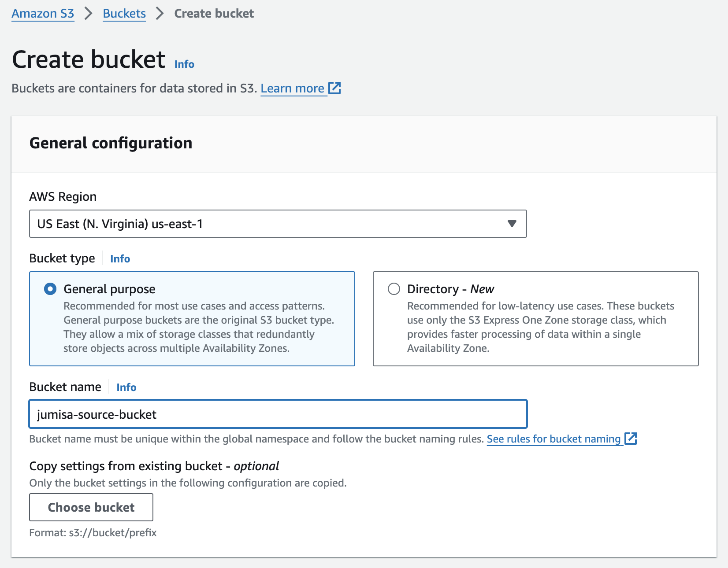
Task: Click Copy settings from existing bucket label
Action: [x=154, y=466]
